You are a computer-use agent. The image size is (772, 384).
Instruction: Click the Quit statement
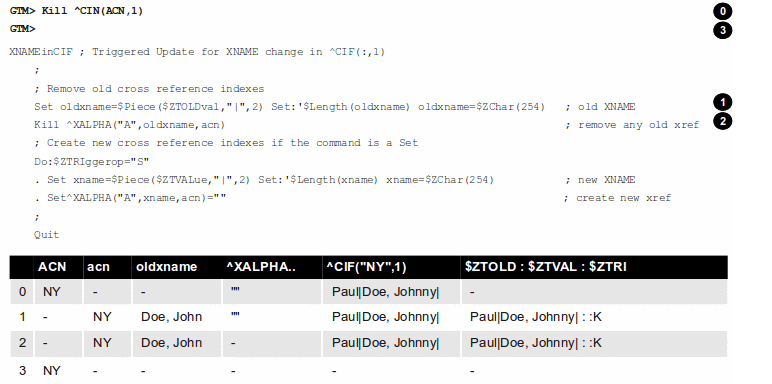coord(46,234)
